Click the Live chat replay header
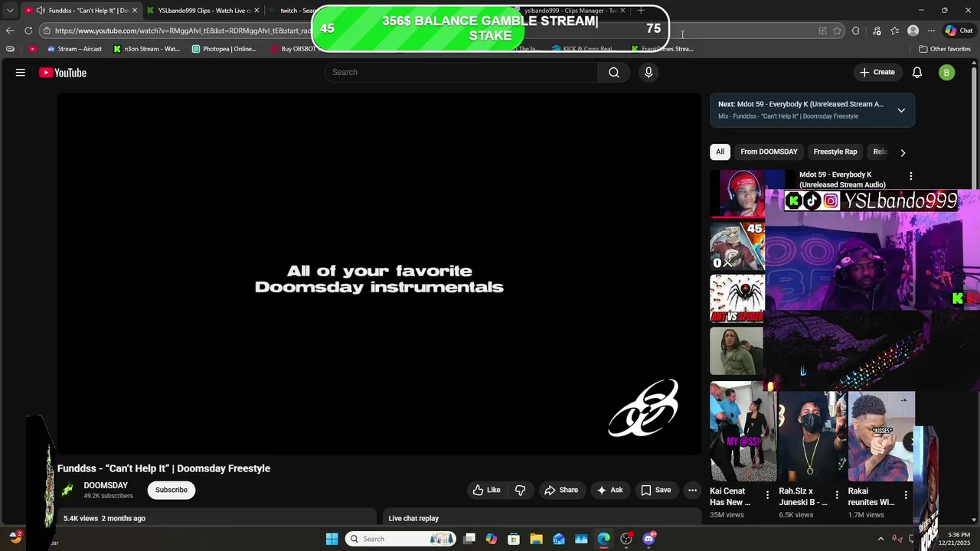980x551 pixels. click(x=413, y=518)
